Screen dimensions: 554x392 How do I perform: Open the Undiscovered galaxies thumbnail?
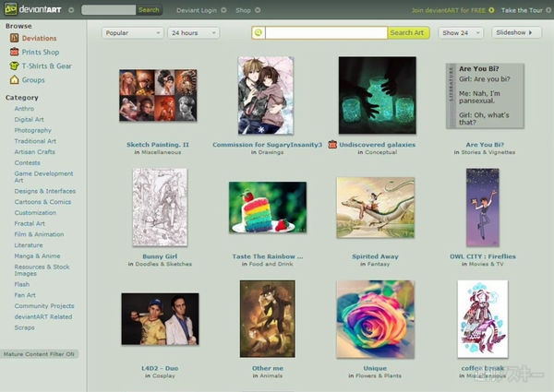[378, 95]
